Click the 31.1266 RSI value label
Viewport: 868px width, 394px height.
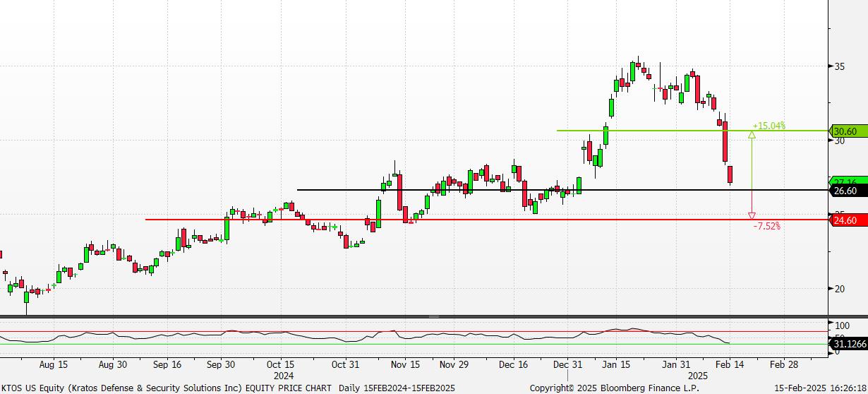pyautogui.click(x=849, y=344)
